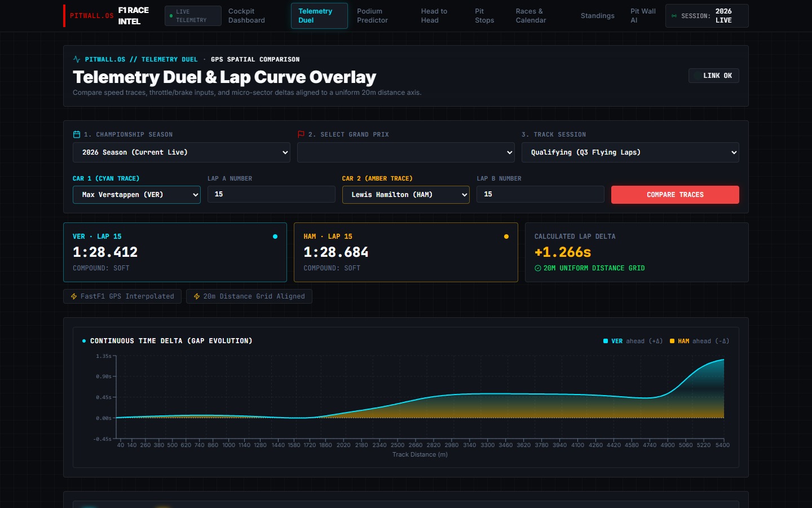Click the flag icon beside Select Grand Prix

click(301, 134)
